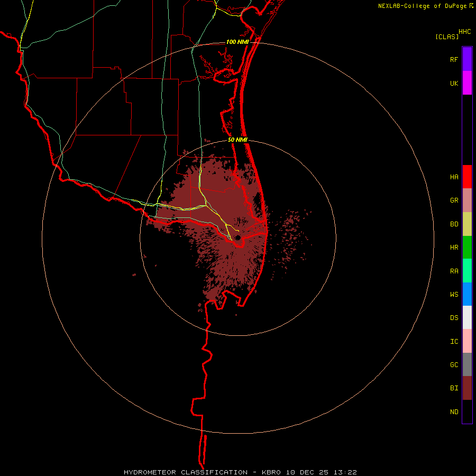Click the GR legend label
476x476 pixels.
click(x=454, y=200)
